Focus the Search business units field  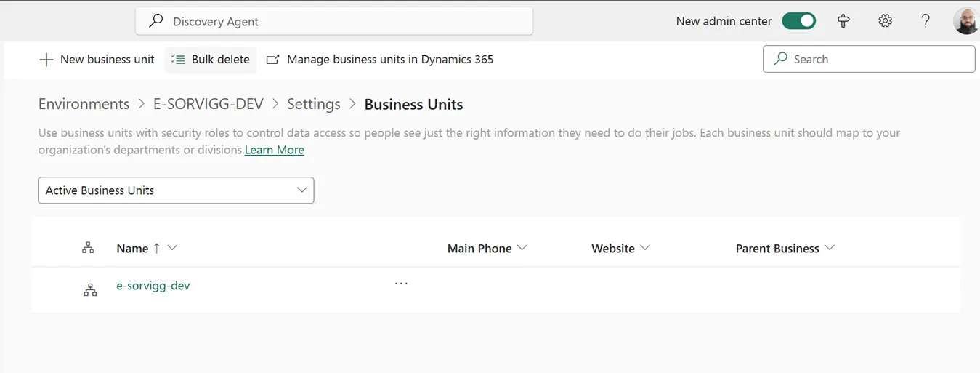(x=869, y=59)
